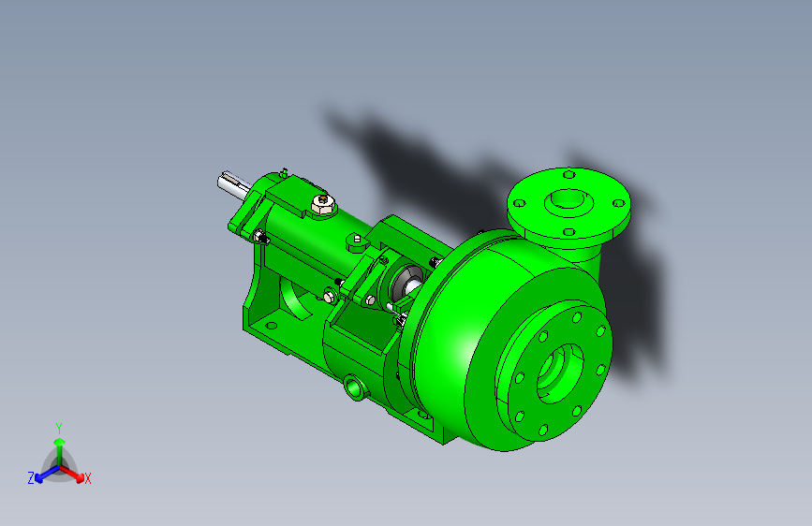Select the top discharge flange bore
Viewport: 812px width, 526px height.
pyautogui.click(x=568, y=200)
